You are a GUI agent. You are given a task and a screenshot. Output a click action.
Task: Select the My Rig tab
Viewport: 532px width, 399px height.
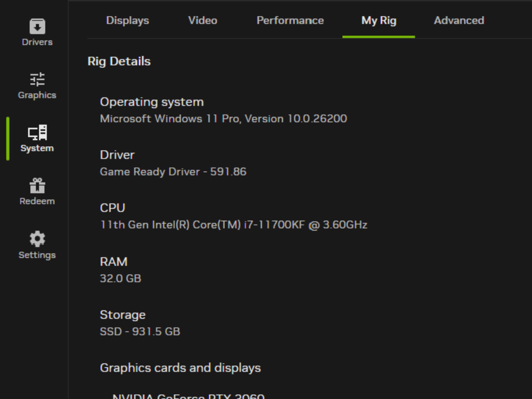(x=379, y=21)
